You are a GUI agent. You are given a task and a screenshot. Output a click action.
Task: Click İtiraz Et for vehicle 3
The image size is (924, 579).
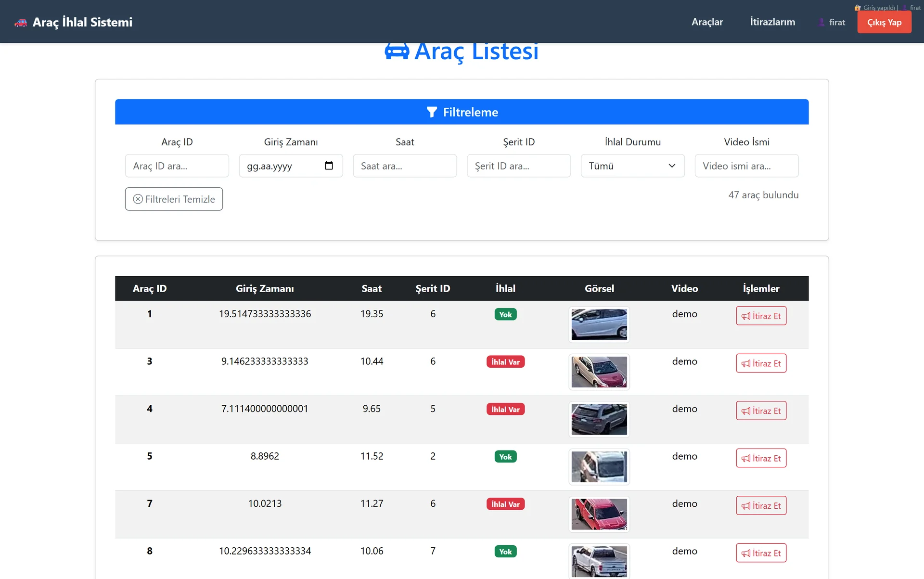click(x=761, y=363)
